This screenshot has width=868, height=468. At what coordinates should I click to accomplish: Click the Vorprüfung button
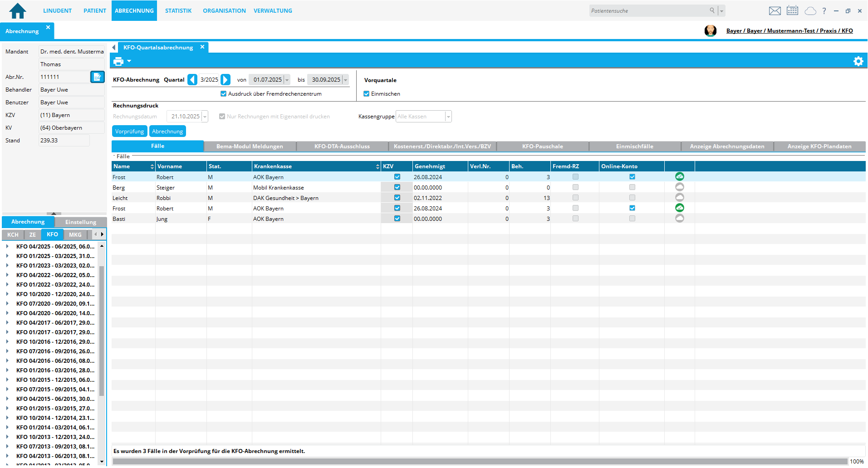(x=129, y=132)
